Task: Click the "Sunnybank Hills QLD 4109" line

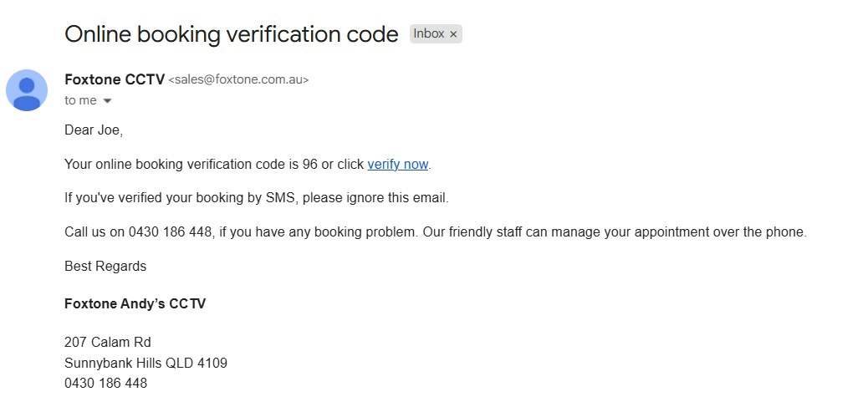Action: [146, 364]
